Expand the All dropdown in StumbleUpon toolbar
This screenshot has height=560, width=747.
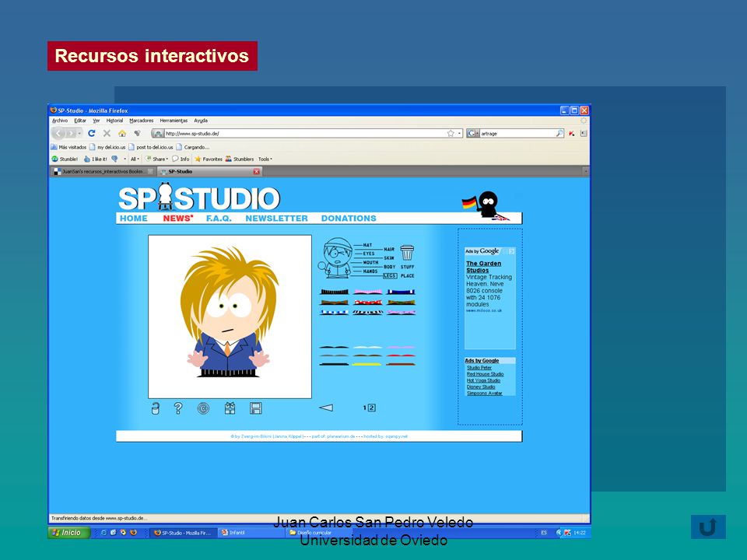pyautogui.click(x=135, y=159)
